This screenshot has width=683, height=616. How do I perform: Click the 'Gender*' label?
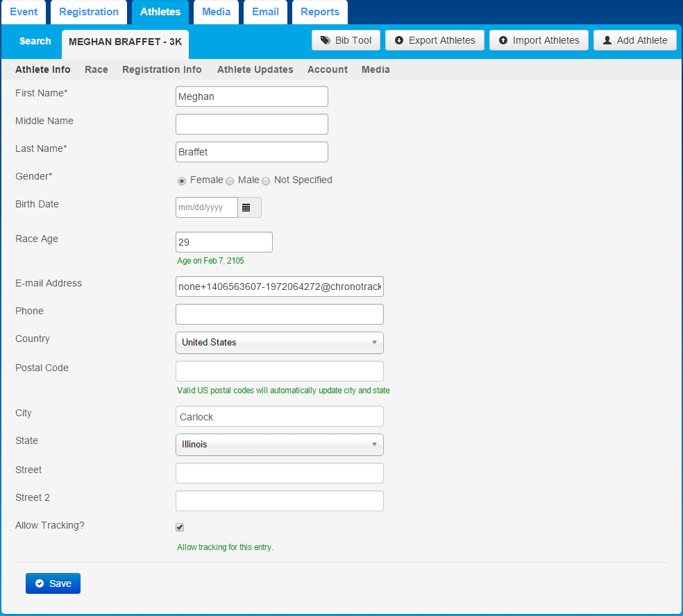click(x=33, y=176)
